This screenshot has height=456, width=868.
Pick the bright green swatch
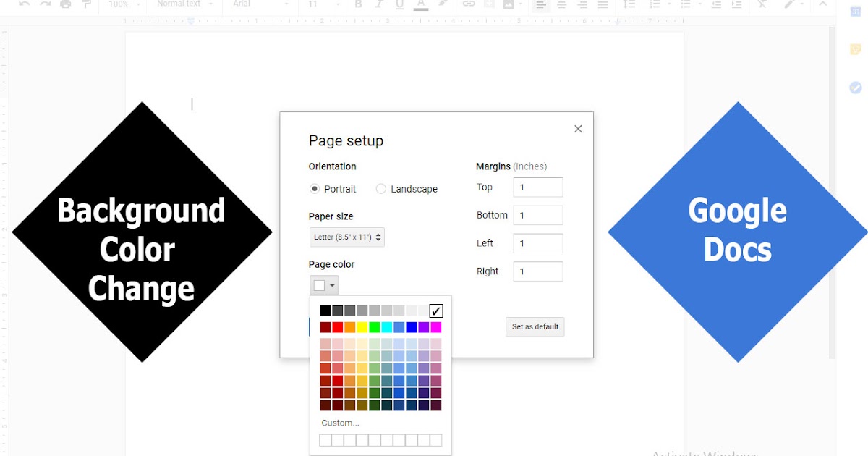point(375,327)
